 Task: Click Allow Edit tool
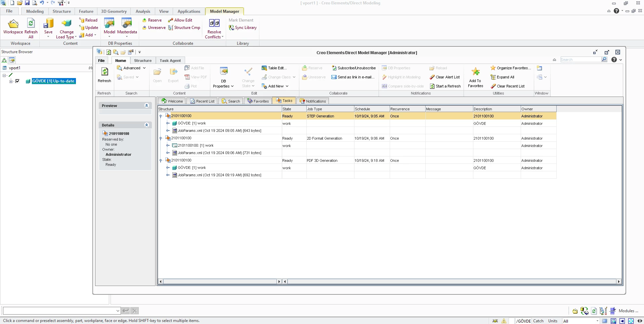180,20
